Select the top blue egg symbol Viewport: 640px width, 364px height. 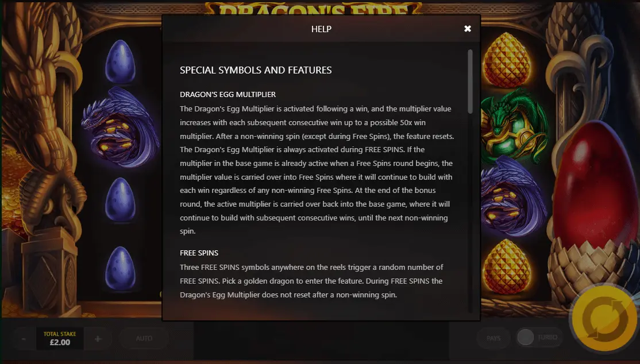point(121,61)
